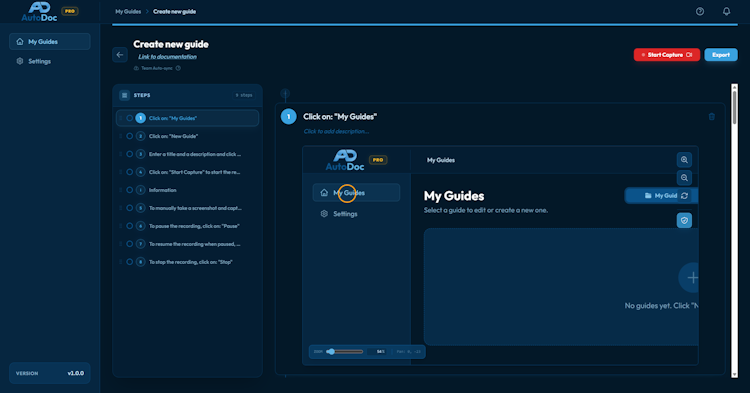This screenshot has width=750, height=393.
Task: Click the 'Create new guide' title to edit
Action: point(171,44)
